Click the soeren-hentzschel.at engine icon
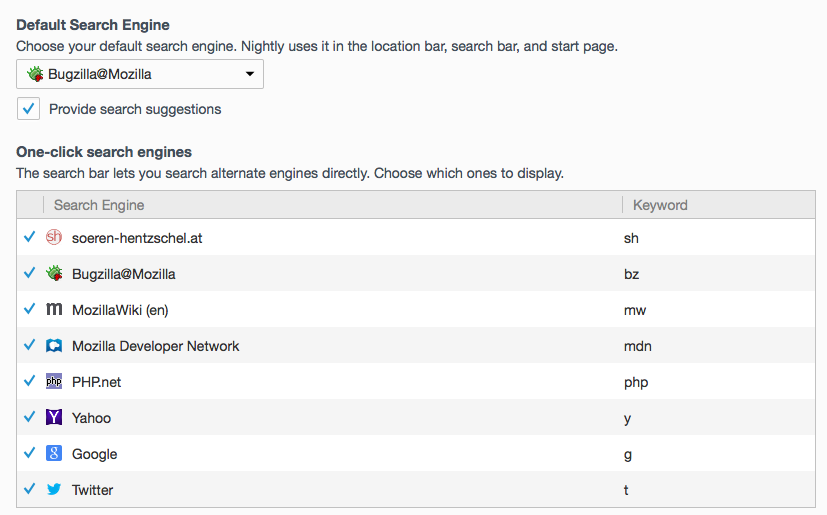Viewport: 827px width, 515px height. [54, 238]
